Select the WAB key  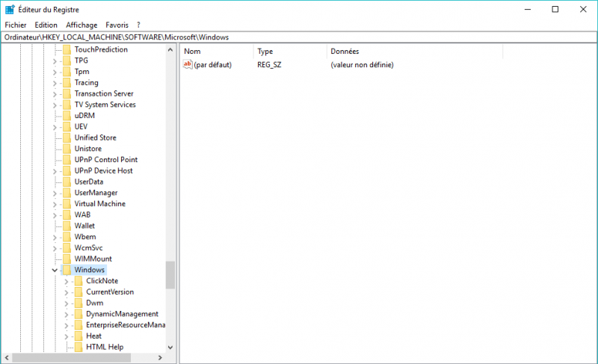pyautogui.click(x=82, y=215)
